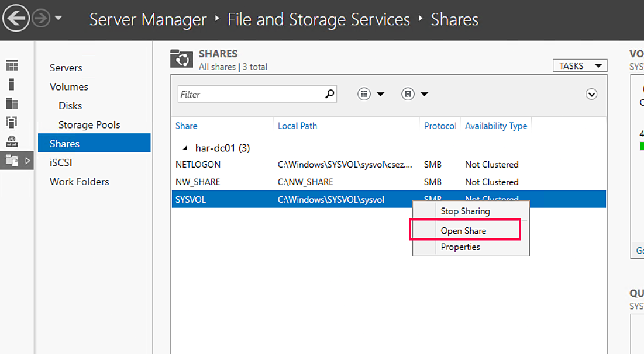Select the Servers entry in the navigation pane
This screenshot has width=644, height=354.
66,68
